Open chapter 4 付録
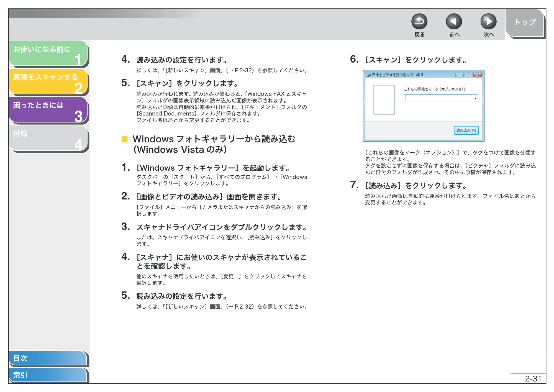 [x=48, y=138]
